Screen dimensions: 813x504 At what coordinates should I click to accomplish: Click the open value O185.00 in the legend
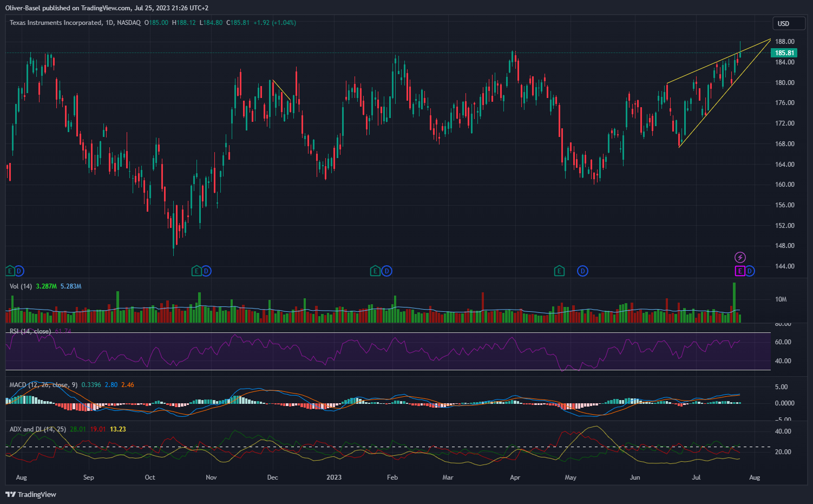coord(156,23)
